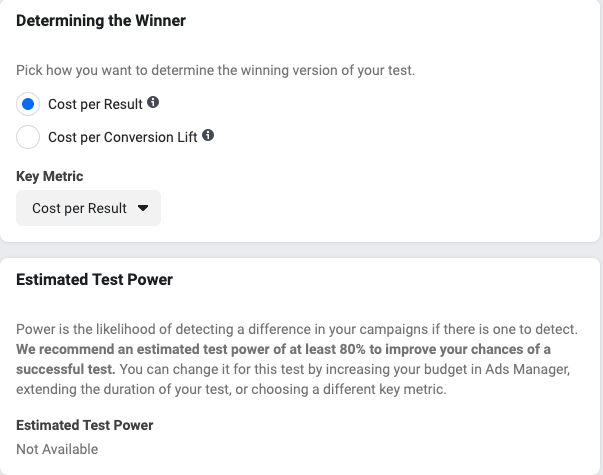Viewport: 603px width, 475px height.
Task: Click the Cost per Conversion Lift option label
Action: pyautogui.click(x=122, y=136)
